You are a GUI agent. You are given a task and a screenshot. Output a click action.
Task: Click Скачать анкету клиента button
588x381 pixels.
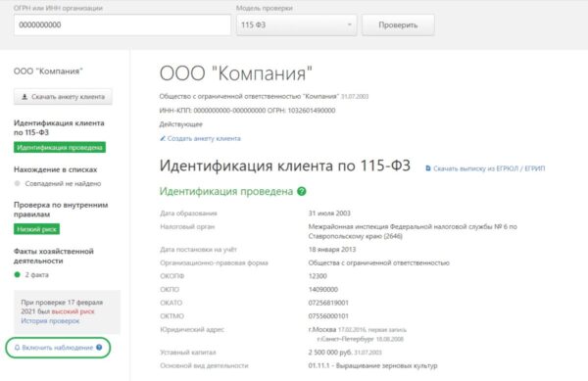[63, 97]
